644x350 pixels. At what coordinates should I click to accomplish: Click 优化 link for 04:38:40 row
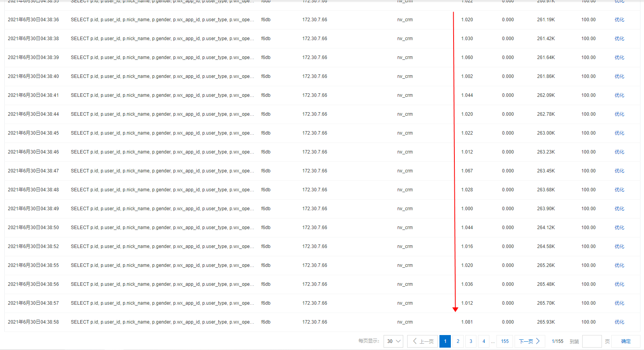(619, 76)
